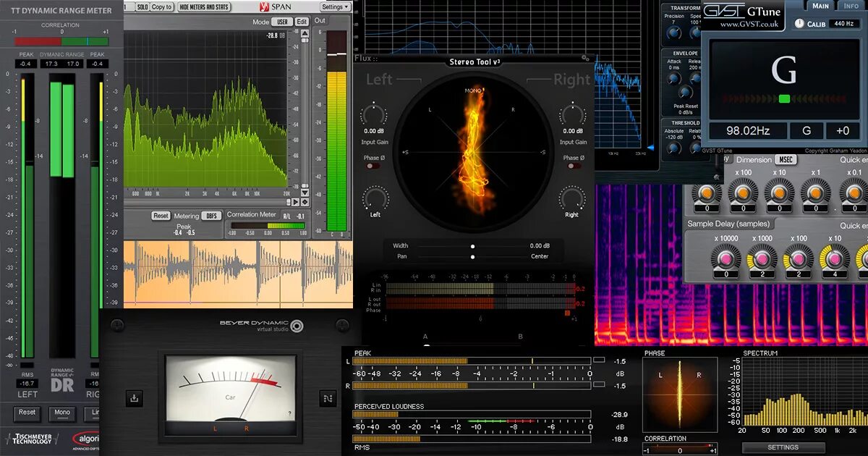Click the Attack knob under Envelope
Image resolution: width=868 pixels, height=456 pixels.
674,78
